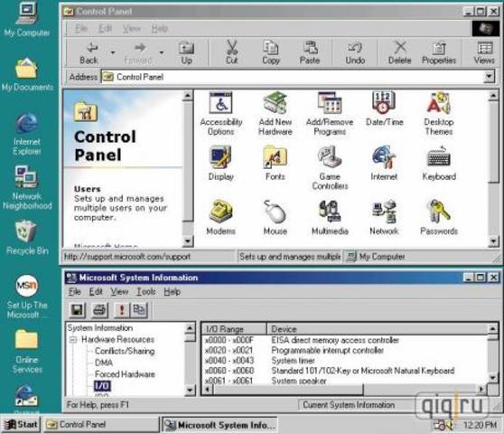The width and height of the screenshot is (504, 434).
Task: Open Add/Remove Programs applet
Action: (x=330, y=114)
